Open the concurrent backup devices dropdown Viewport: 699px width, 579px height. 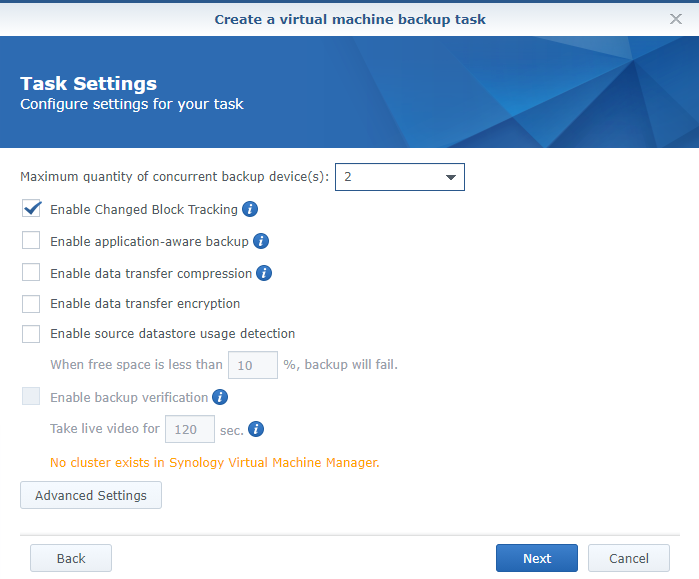click(x=399, y=177)
